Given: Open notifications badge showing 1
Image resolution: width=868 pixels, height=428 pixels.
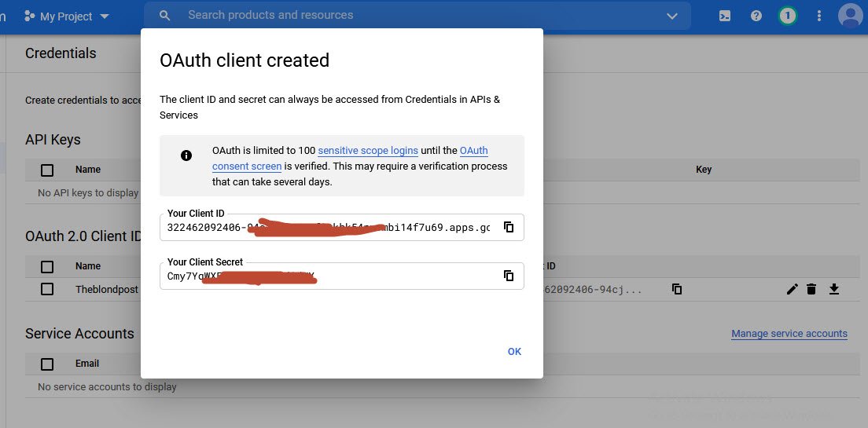Looking at the screenshot, I should (788, 16).
